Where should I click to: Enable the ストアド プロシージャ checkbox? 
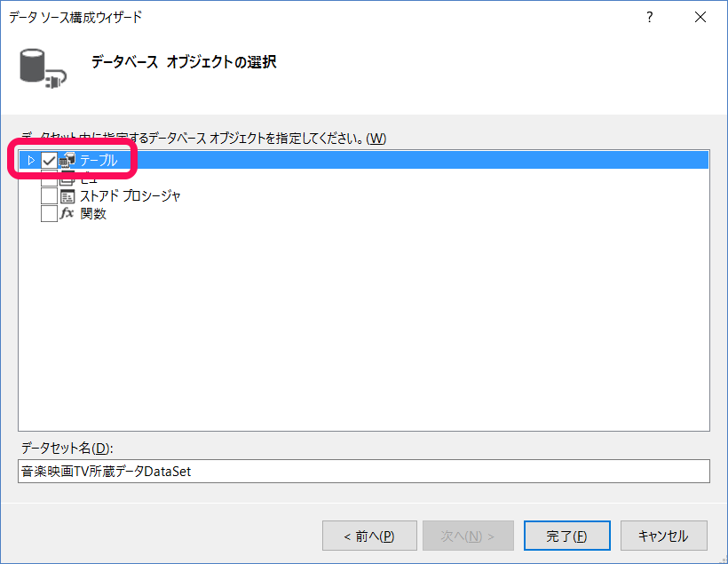point(49,196)
